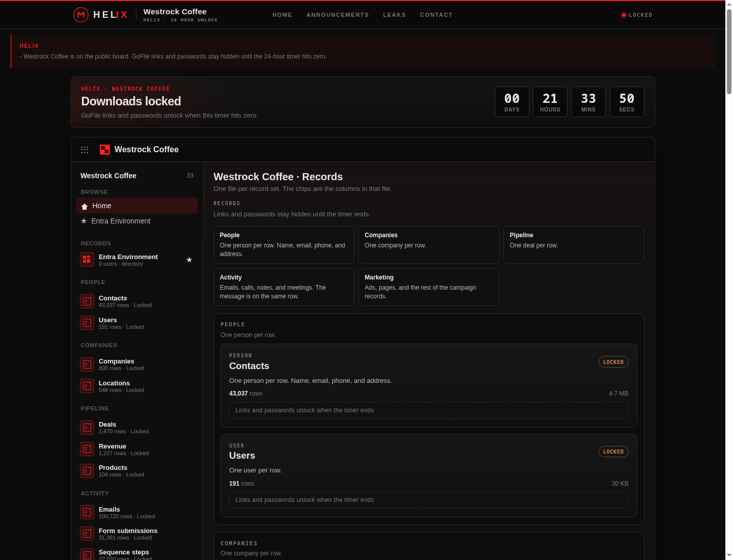Click the Sequence steps sidebar entry

(x=137, y=555)
